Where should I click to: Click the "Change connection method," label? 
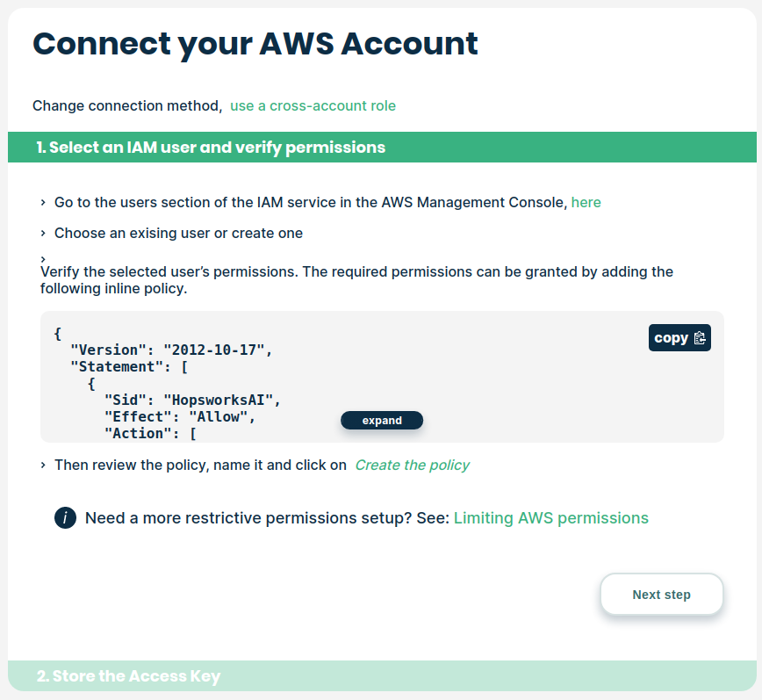click(x=127, y=106)
